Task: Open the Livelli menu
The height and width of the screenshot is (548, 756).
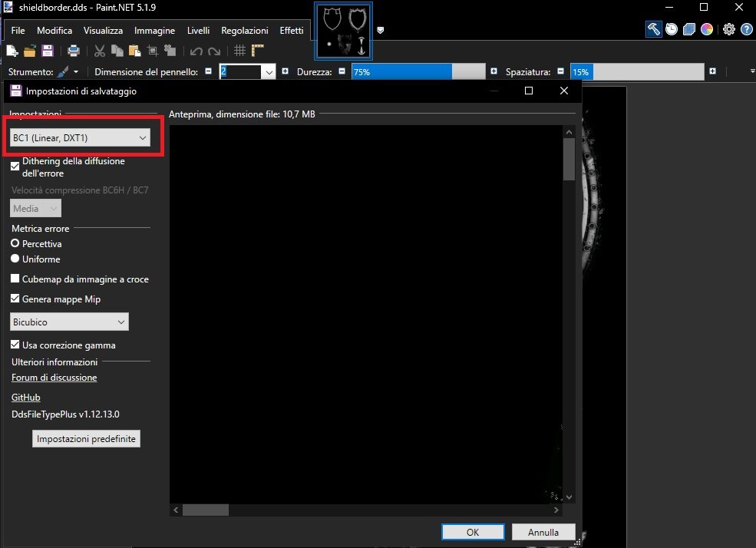Action: tap(198, 31)
